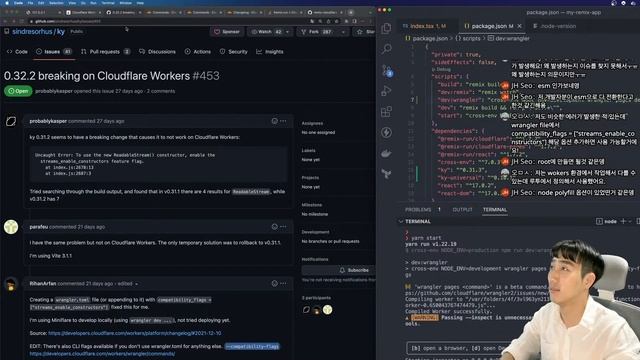Open the Discussions tab

[158, 52]
